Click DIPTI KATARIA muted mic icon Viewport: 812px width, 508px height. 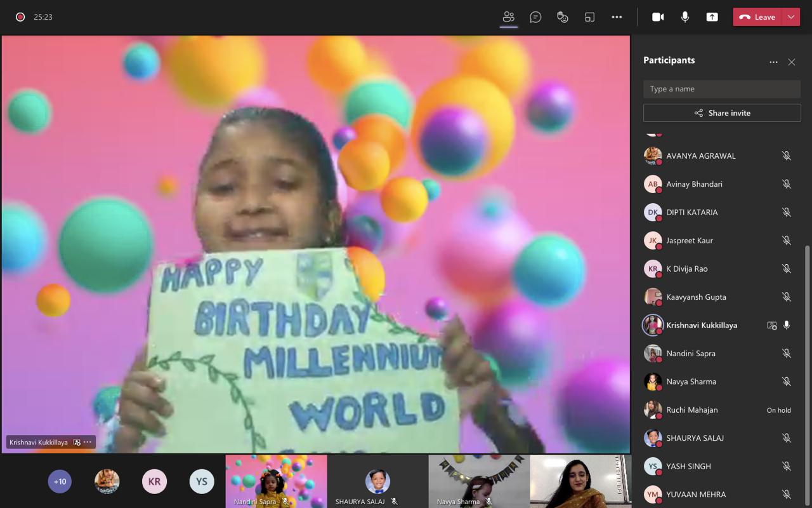[787, 212]
